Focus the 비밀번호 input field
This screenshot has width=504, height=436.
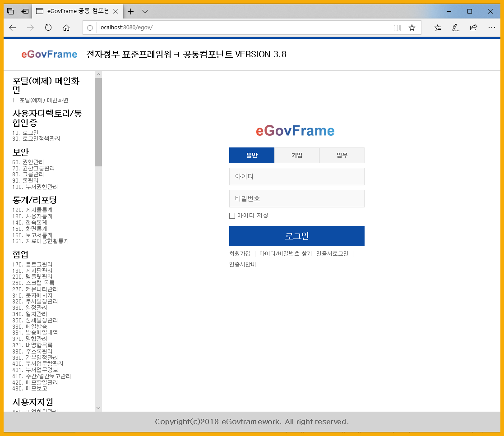pyautogui.click(x=297, y=198)
